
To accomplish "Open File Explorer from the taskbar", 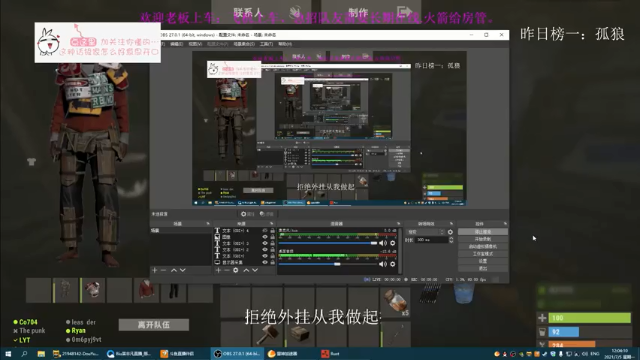I will tap(41, 354).
